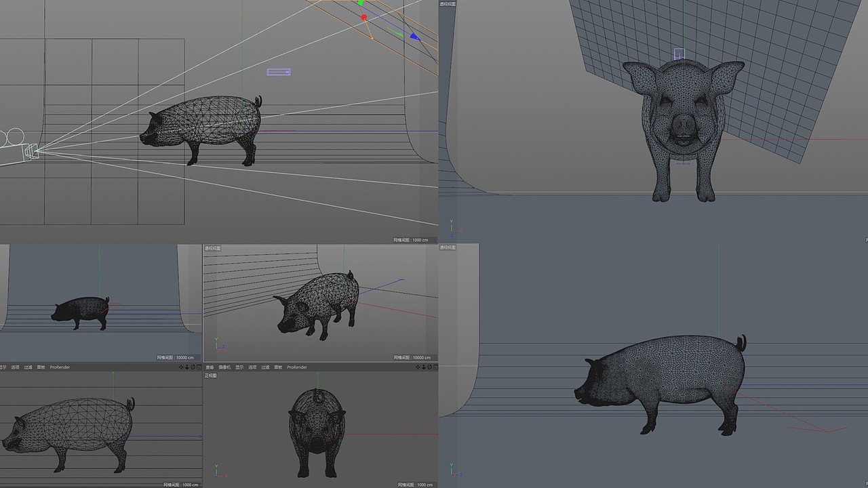Open the 面板 menu in bottom-left viewport bar
The image size is (868, 488).
pos(41,367)
